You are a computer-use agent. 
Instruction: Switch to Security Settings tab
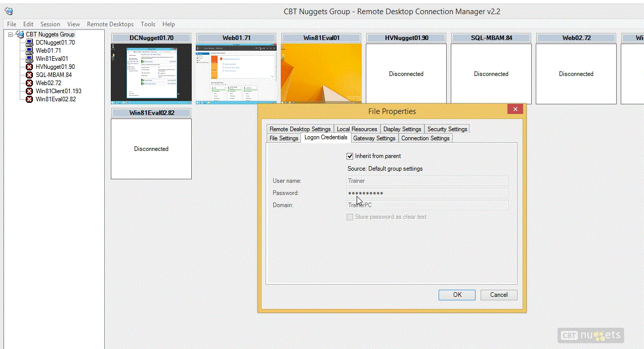pyautogui.click(x=447, y=129)
